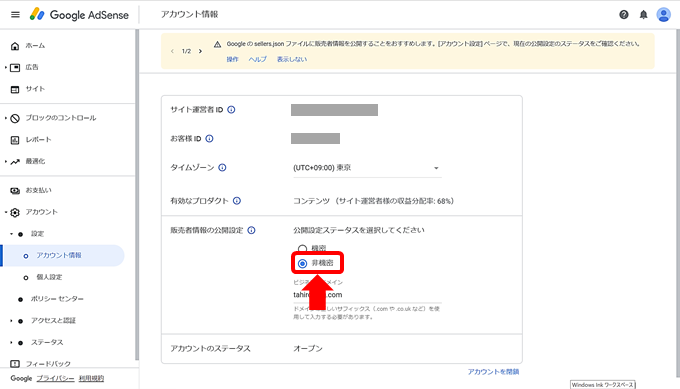Click the サイト sites icon in sidebar
Image resolution: width=680 pixels, height=389 pixels.
[x=15, y=89]
